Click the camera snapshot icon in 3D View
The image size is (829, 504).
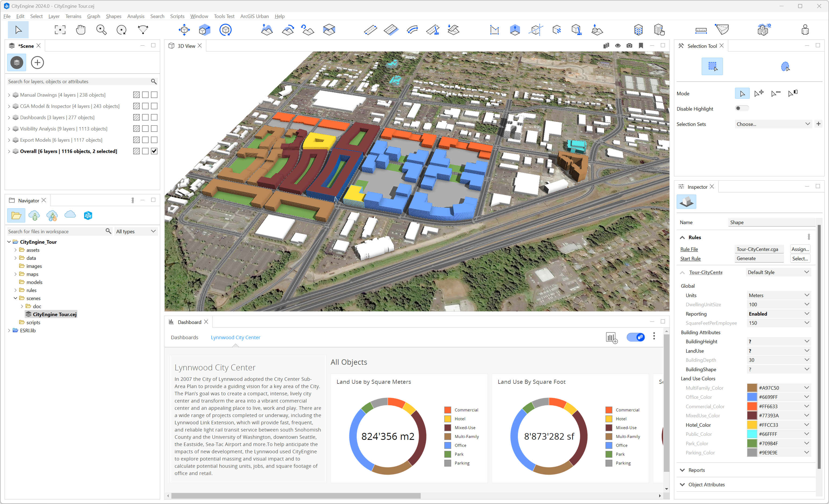[629, 46]
